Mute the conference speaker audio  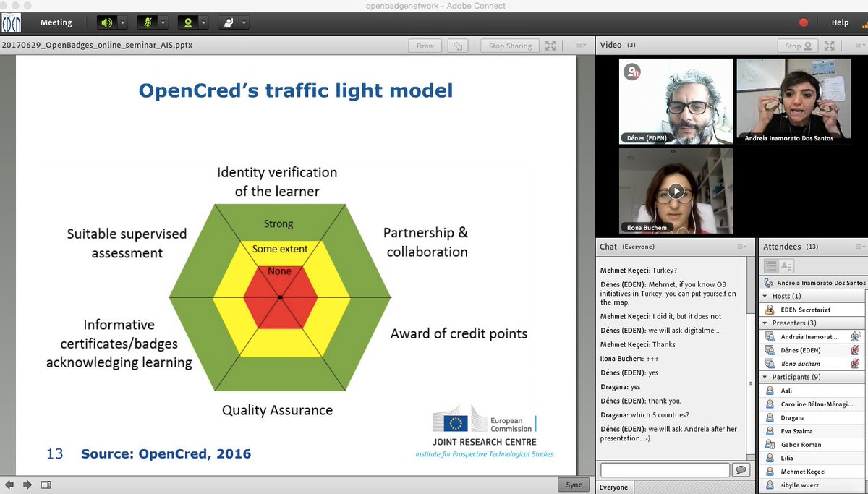pos(106,22)
